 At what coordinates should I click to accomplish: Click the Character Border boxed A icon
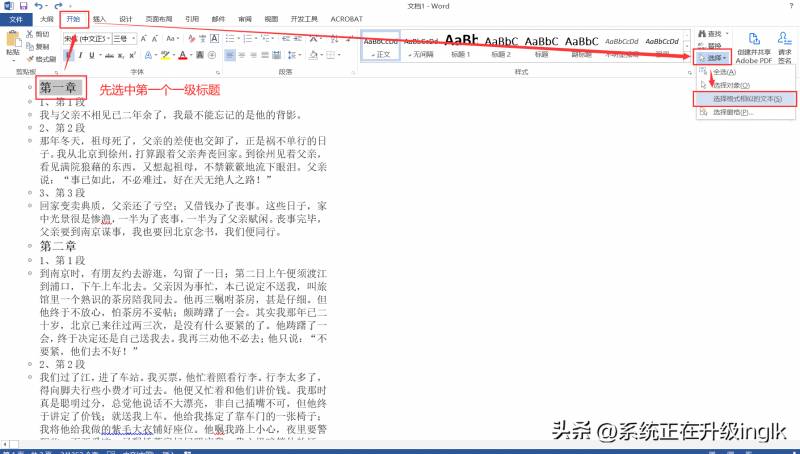point(215,39)
